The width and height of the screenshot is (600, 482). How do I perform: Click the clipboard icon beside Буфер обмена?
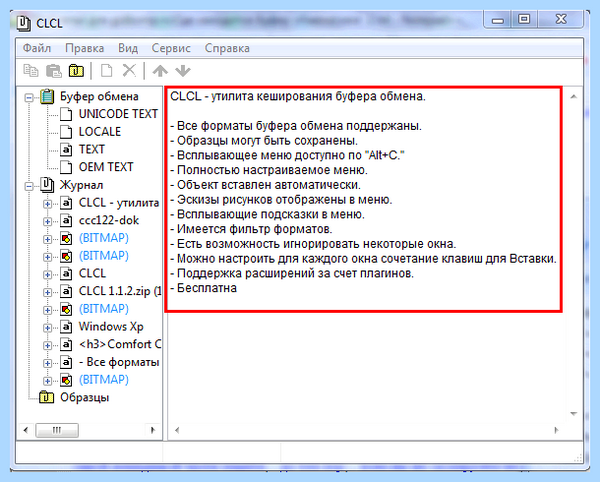point(47,96)
